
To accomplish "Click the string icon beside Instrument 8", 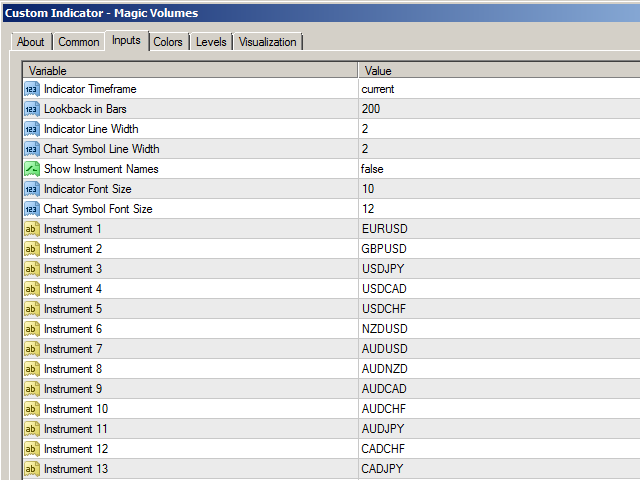I will tap(32, 369).
